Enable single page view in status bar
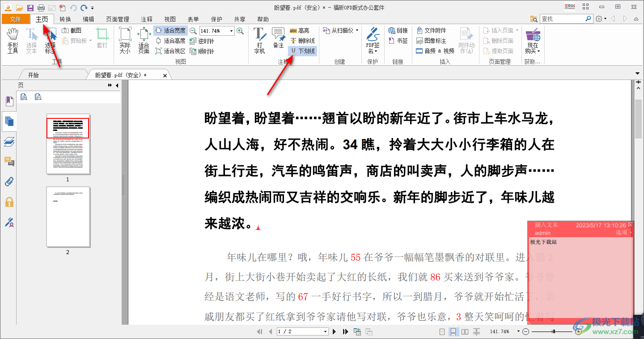The height and width of the screenshot is (339, 644). coord(442,331)
